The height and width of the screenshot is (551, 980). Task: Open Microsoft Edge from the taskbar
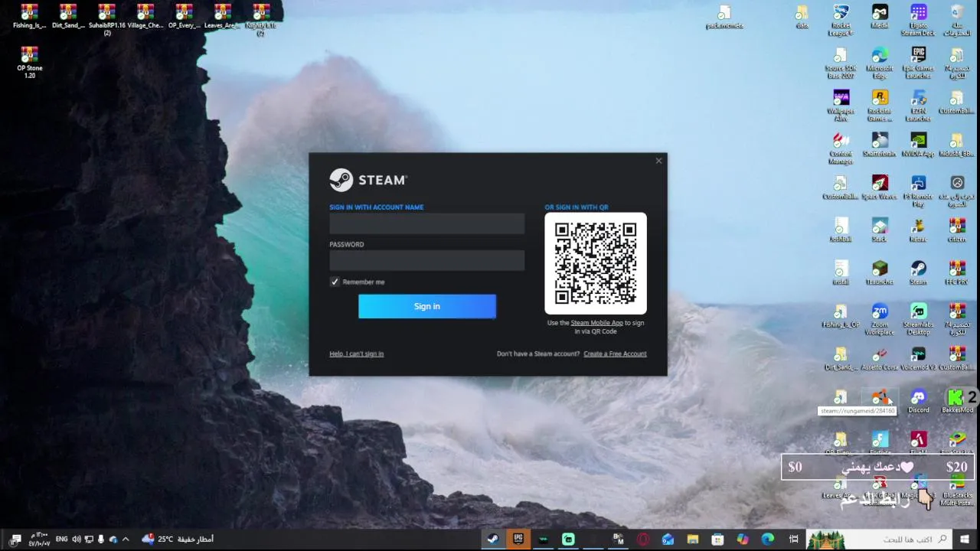pyautogui.click(x=767, y=540)
